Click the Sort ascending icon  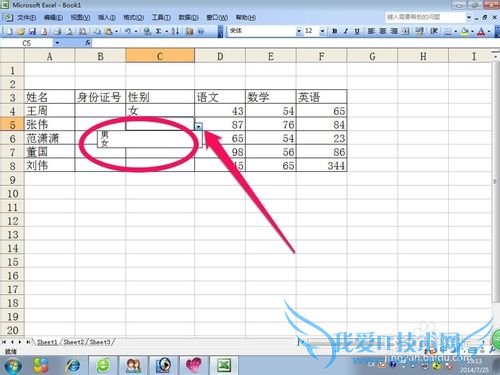(175, 31)
